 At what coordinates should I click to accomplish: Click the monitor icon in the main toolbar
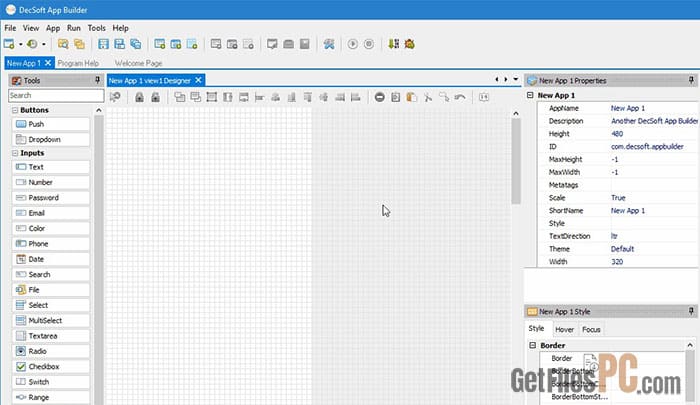point(272,44)
